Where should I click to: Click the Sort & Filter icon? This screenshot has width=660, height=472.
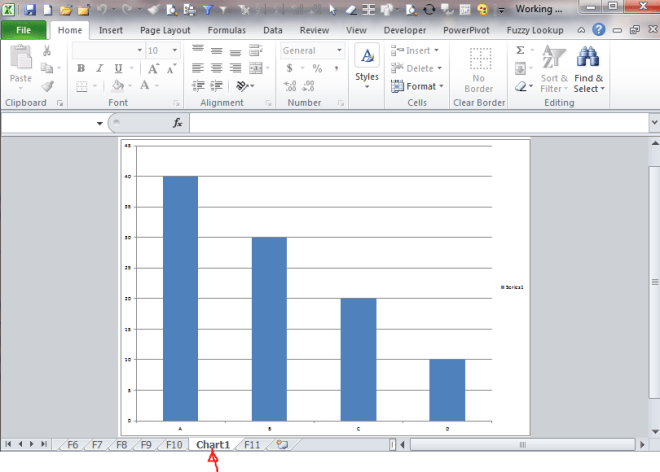(x=554, y=57)
